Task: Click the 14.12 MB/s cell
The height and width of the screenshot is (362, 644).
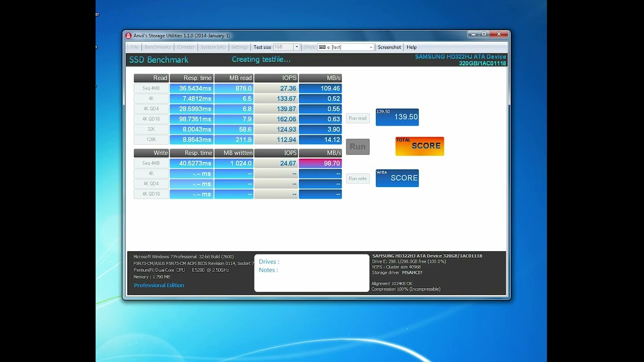Action: (x=320, y=140)
